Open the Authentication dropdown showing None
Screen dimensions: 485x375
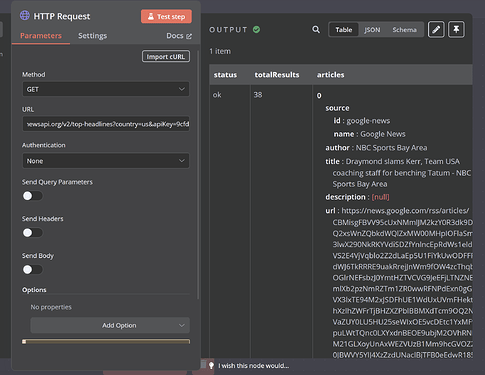pos(106,161)
